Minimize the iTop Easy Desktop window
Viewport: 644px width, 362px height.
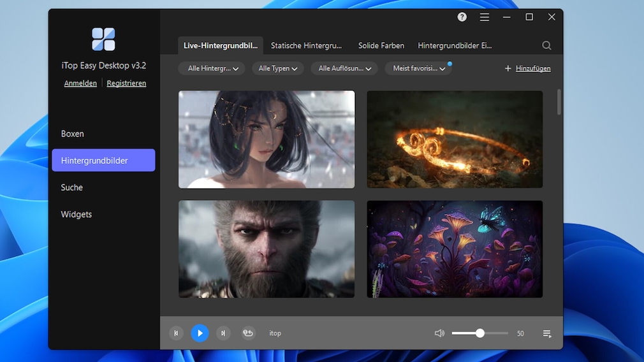click(506, 17)
